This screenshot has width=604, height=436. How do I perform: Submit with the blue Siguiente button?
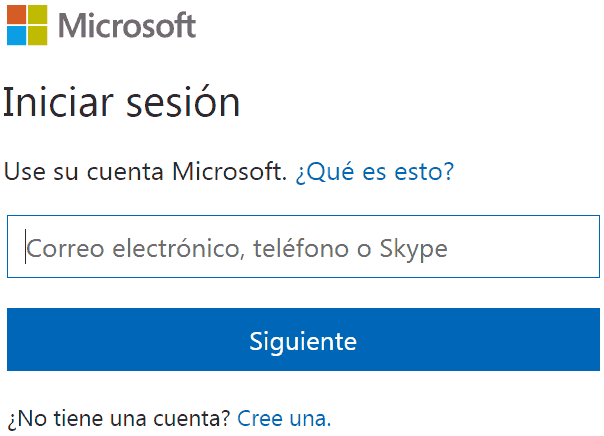(303, 339)
